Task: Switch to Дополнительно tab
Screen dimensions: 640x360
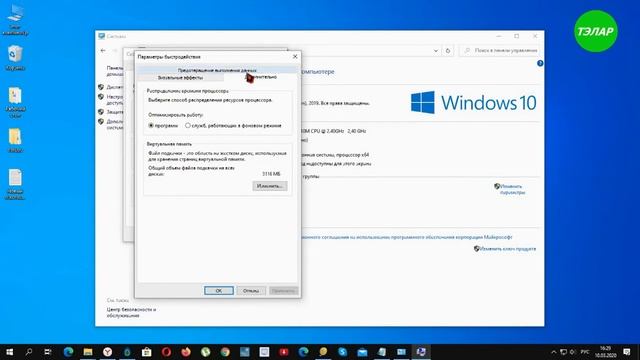Action: [261, 77]
